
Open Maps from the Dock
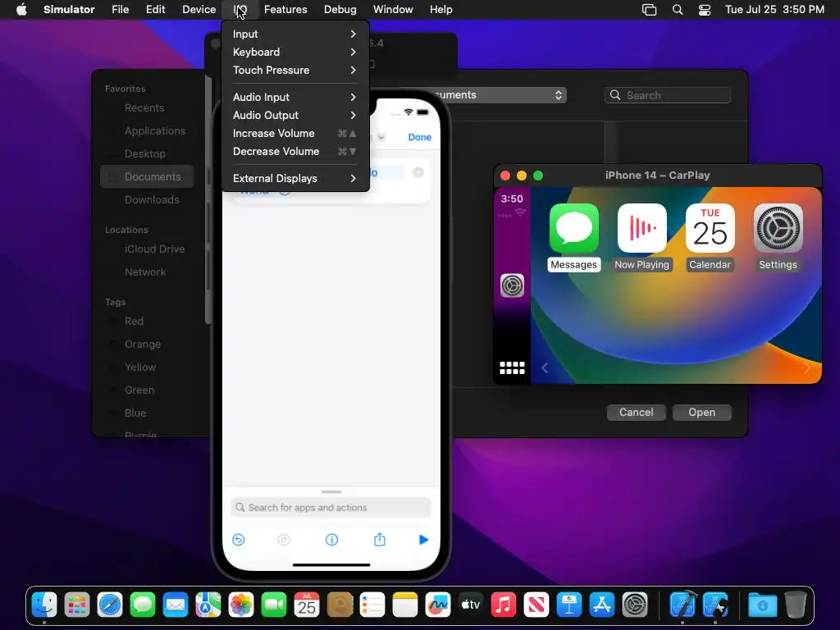(x=208, y=605)
